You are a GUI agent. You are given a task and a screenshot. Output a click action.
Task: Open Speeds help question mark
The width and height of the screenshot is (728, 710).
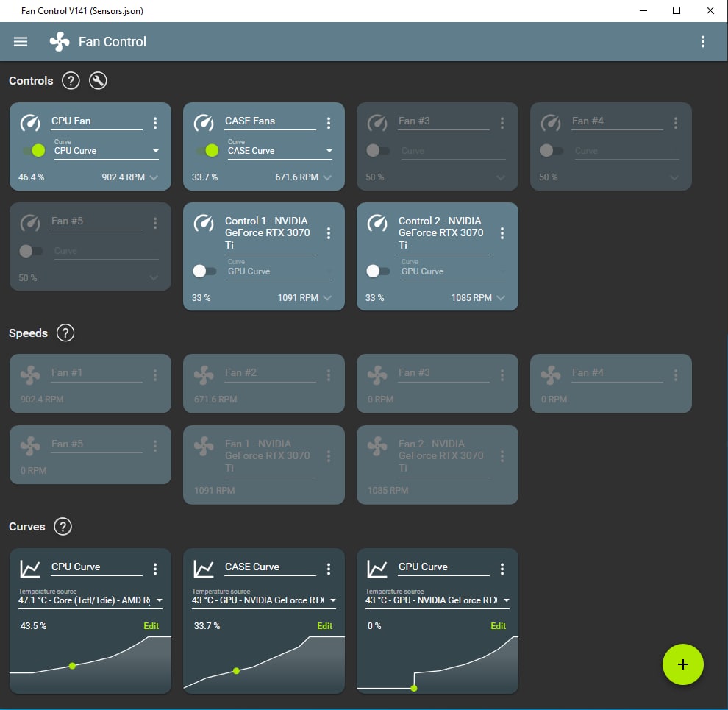pyautogui.click(x=65, y=333)
